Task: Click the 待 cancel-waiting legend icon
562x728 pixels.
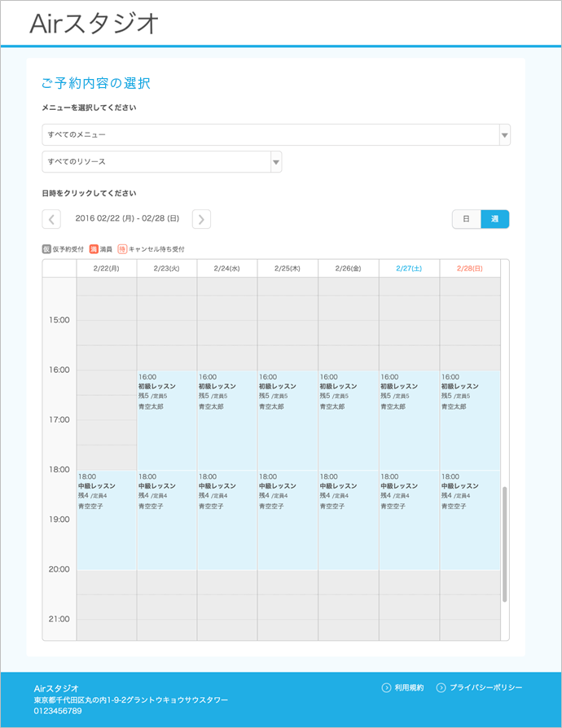Action: click(122, 249)
